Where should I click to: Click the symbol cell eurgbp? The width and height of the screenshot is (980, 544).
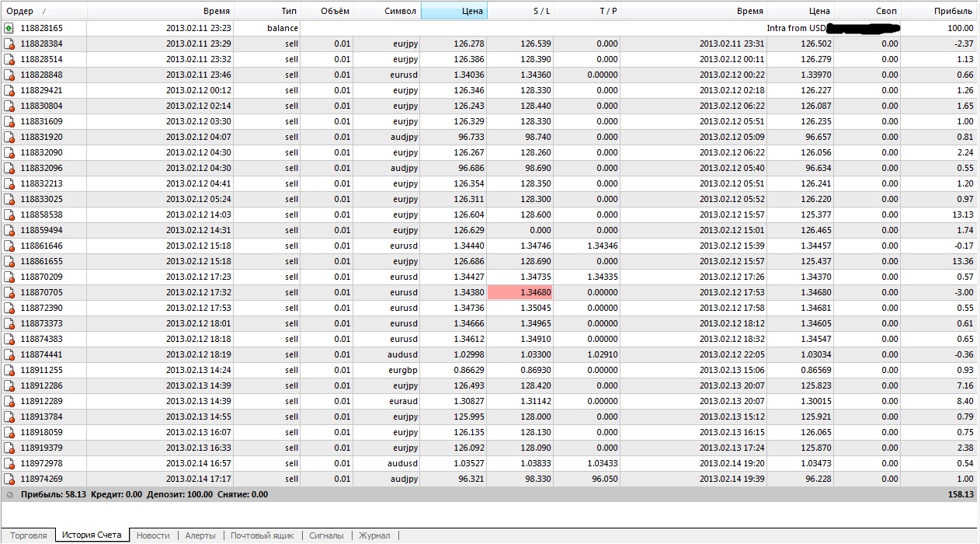click(x=404, y=370)
